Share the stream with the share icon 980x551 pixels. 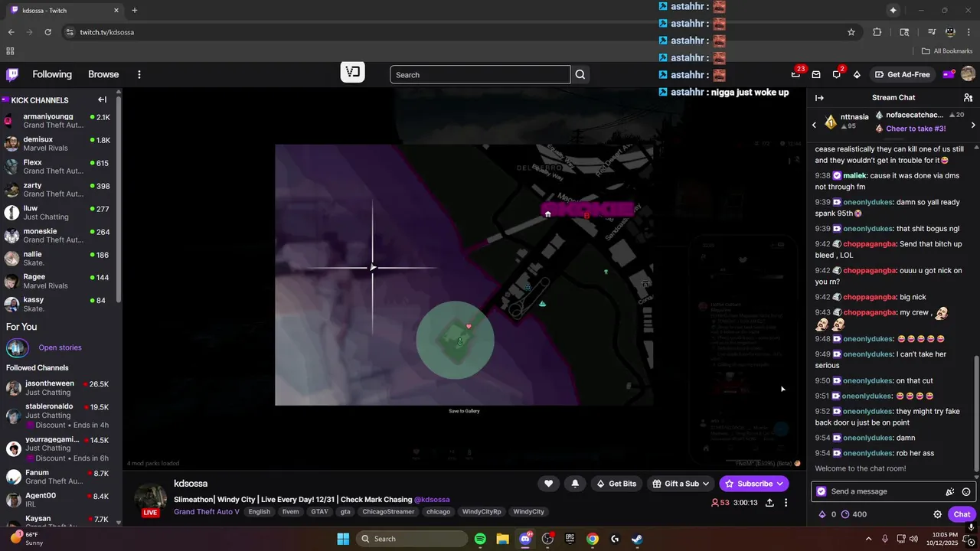[x=769, y=503]
